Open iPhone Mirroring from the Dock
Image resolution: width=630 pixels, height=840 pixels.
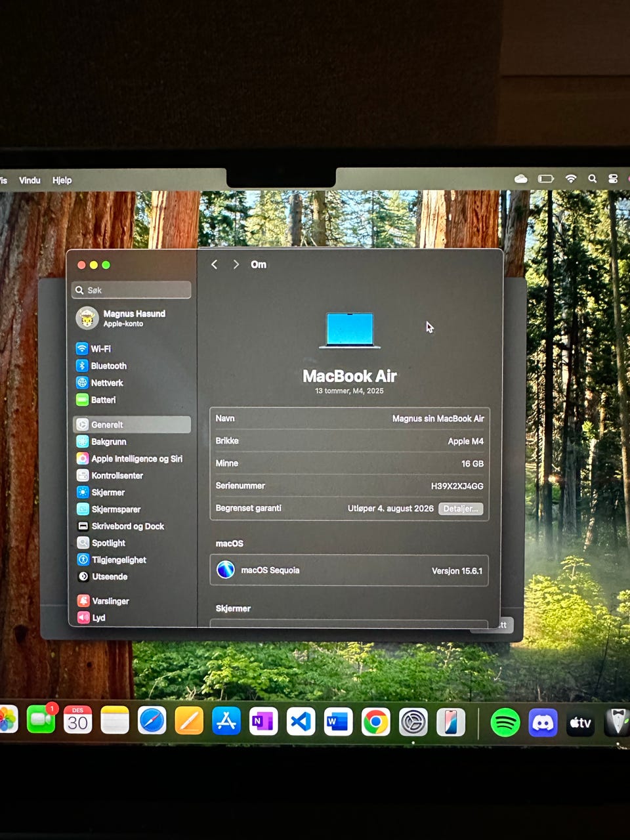[x=451, y=723]
